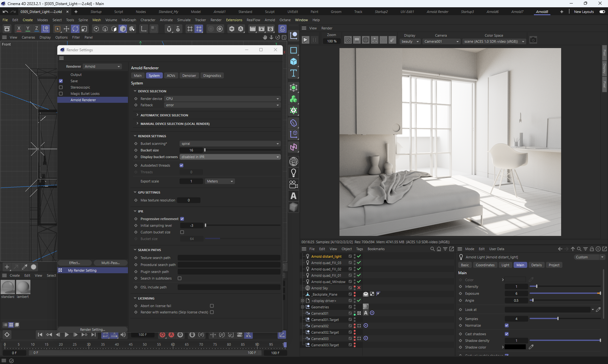Screen dimensions: 608x364
Task: Open the Bucket scanning dropdown
Action: [x=230, y=144]
